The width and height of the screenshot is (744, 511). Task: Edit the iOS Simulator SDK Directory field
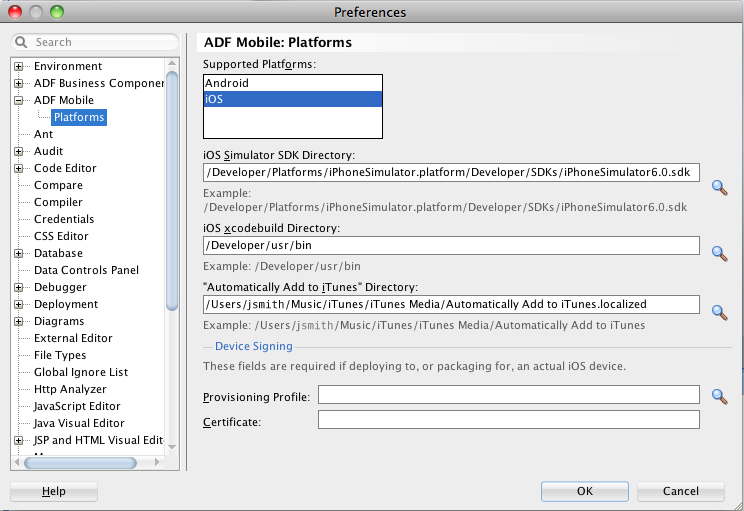(451, 172)
